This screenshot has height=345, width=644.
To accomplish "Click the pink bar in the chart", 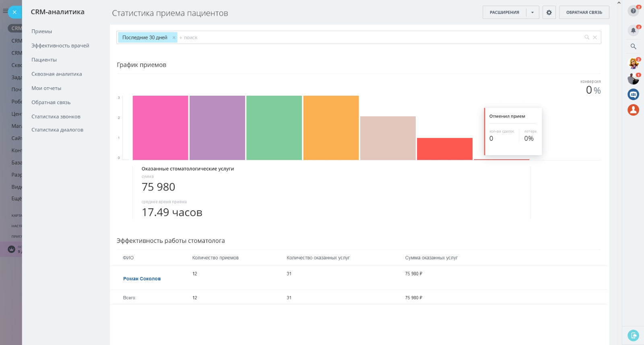I will (160, 128).
